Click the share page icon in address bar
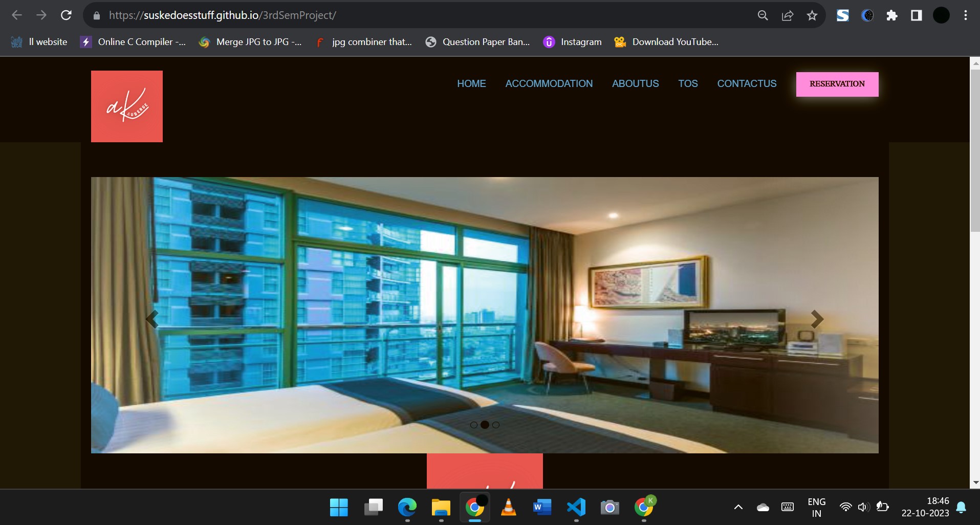Image resolution: width=980 pixels, height=525 pixels. tap(788, 15)
